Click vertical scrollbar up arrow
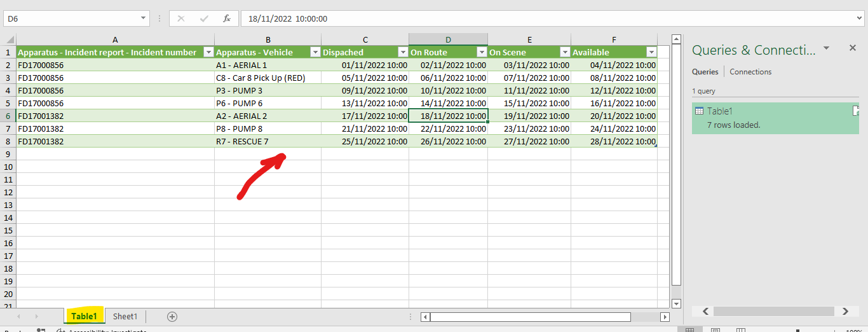 [x=676, y=39]
